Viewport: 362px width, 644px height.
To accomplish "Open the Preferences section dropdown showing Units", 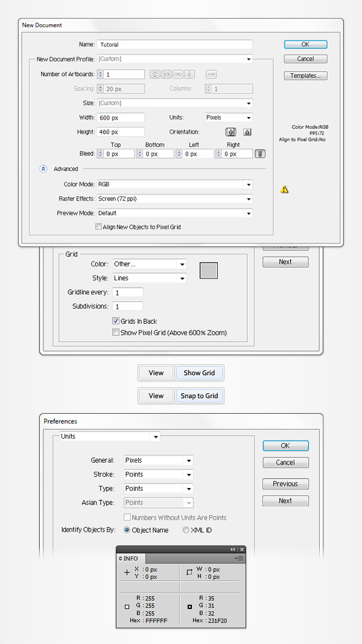I will (109, 437).
